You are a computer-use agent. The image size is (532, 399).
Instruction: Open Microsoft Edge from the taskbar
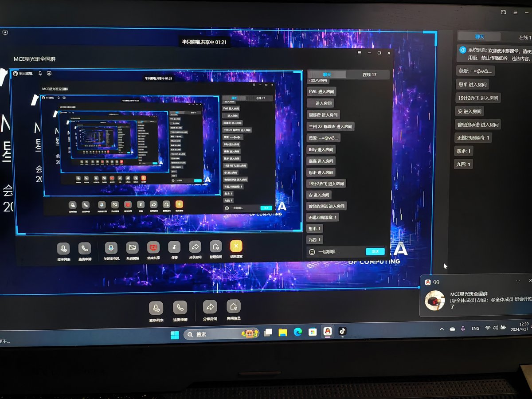(x=297, y=332)
